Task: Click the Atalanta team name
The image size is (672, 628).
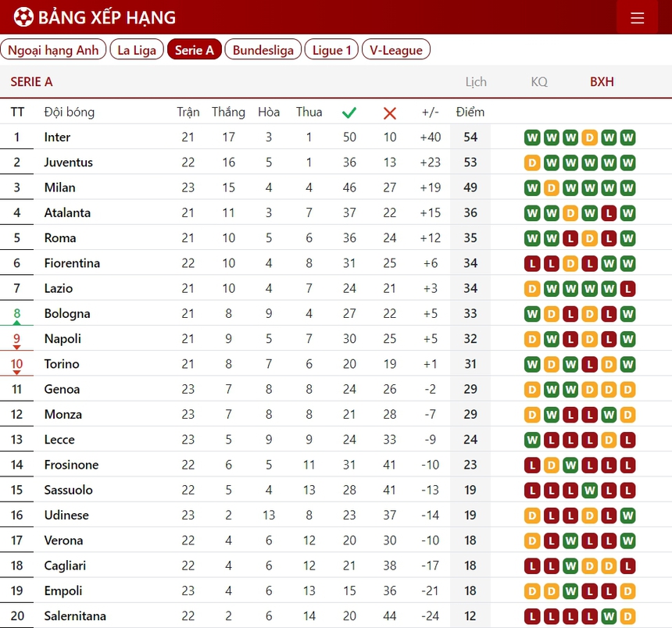Action: point(67,213)
